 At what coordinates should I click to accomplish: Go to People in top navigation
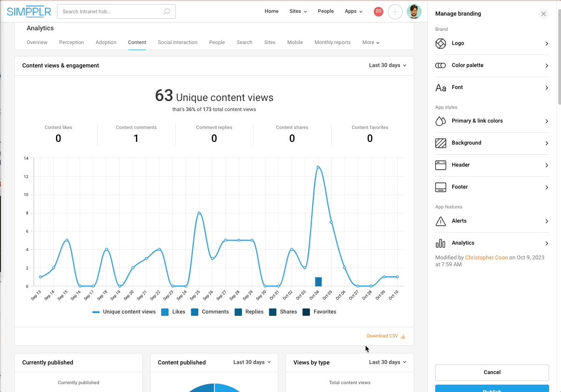tap(326, 11)
